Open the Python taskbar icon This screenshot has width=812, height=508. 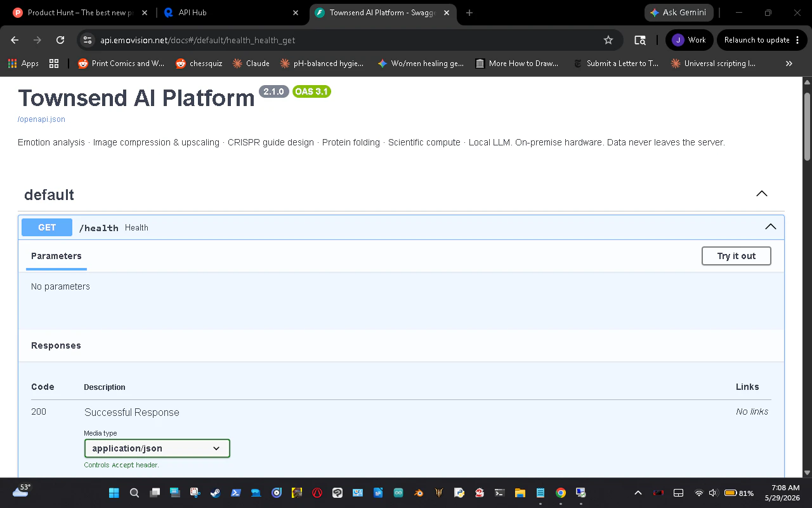[459, 493]
